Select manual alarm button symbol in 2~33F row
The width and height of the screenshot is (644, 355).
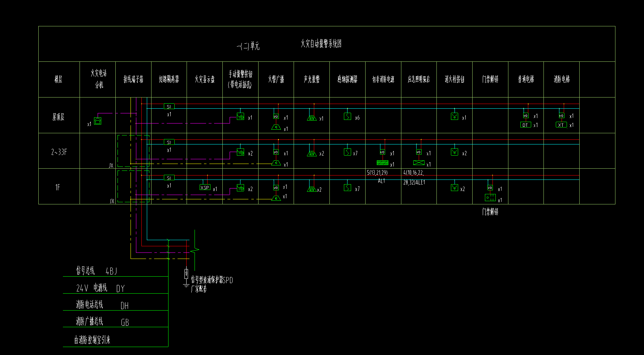240,152
